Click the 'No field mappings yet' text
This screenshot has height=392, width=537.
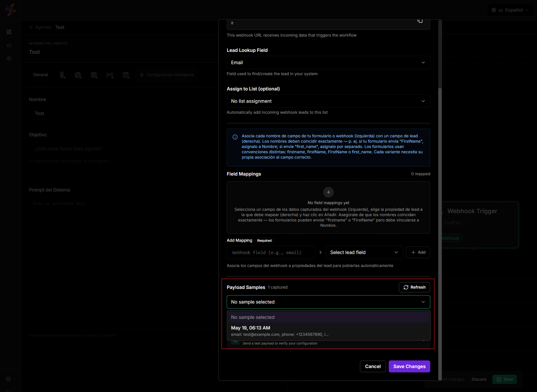329,203
